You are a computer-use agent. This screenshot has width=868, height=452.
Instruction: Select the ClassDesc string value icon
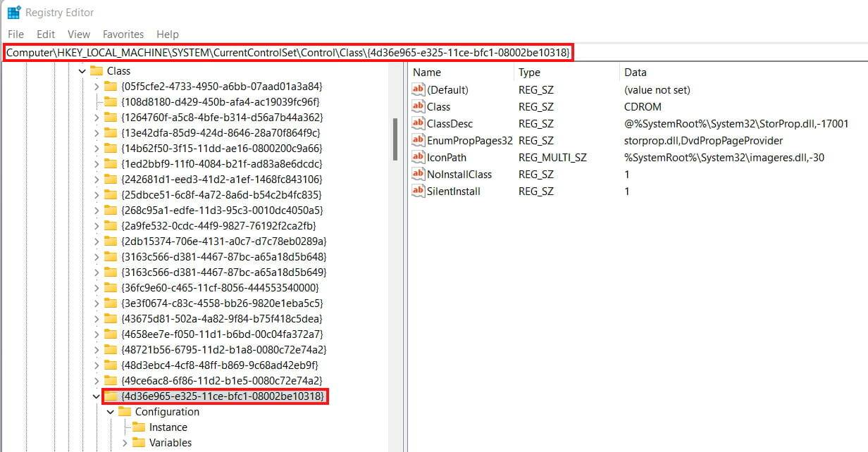(x=419, y=124)
